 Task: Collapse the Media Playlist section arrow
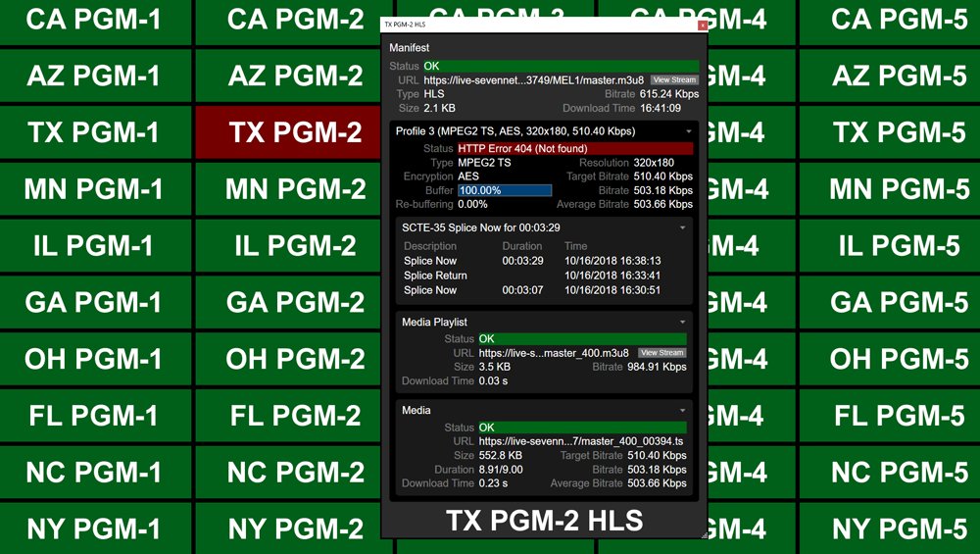pyautogui.click(x=682, y=322)
